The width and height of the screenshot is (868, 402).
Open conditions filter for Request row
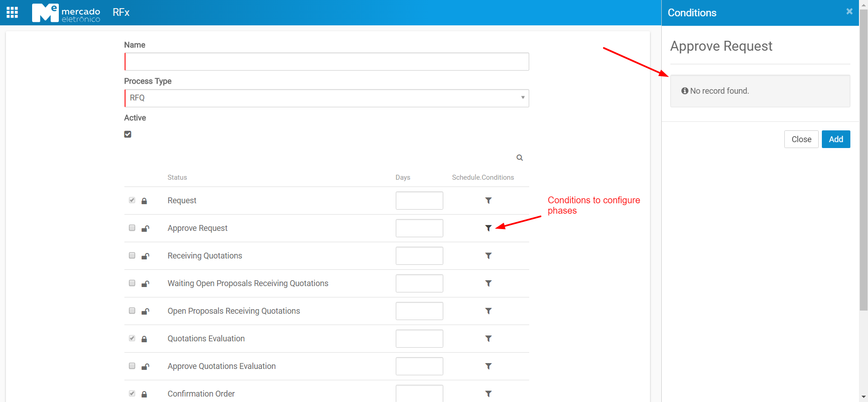tap(489, 201)
